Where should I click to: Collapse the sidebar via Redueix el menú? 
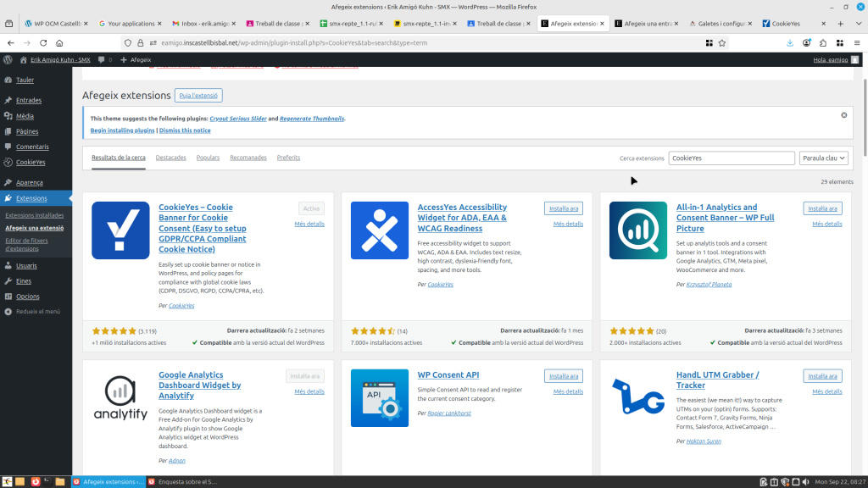[x=38, y=311]
